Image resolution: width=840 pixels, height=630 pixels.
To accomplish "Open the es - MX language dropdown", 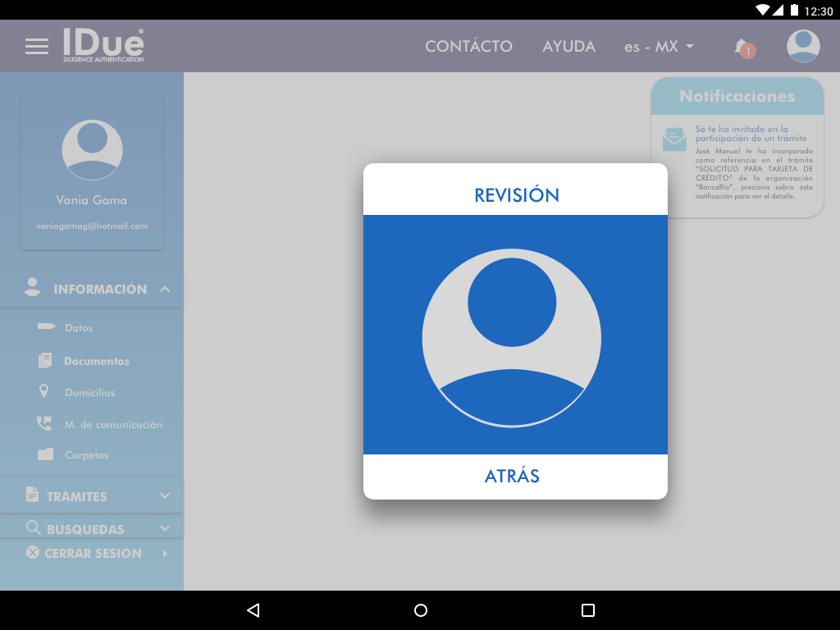I will point(659,47).
